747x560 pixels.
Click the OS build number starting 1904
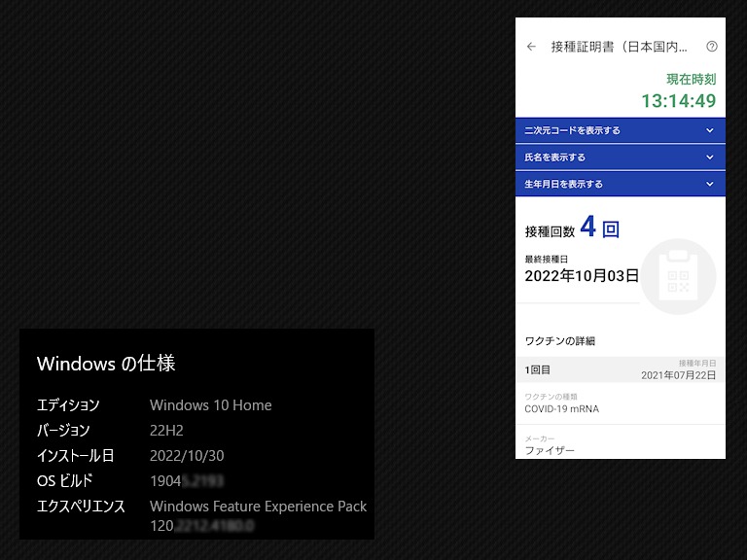187,481
